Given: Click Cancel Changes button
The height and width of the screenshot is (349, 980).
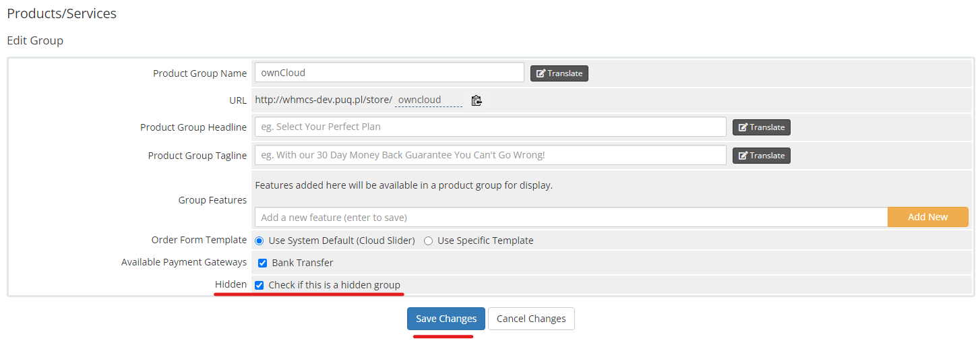Looking at the screenshot, I should pos(531,319).
